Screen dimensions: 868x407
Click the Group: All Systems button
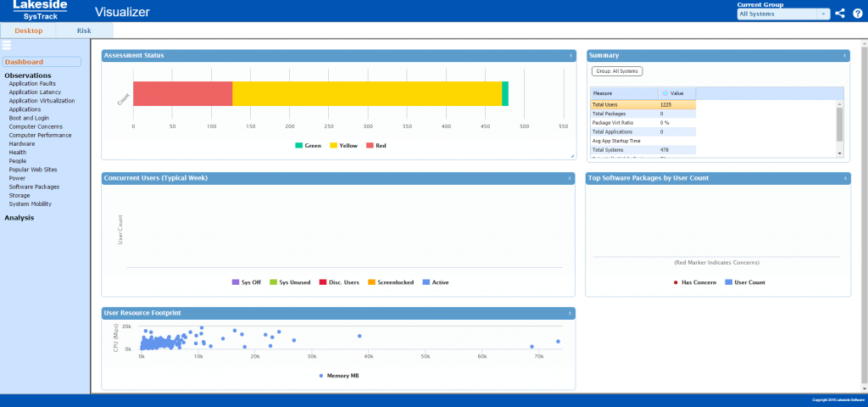tap(617, 71)
